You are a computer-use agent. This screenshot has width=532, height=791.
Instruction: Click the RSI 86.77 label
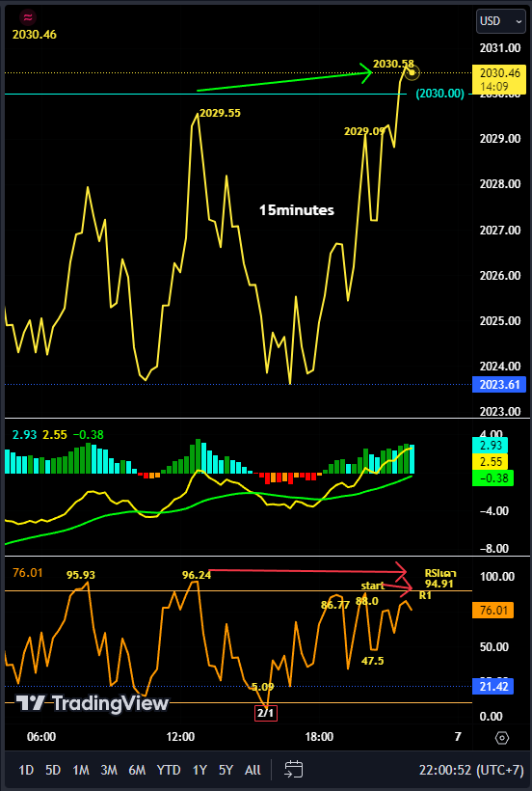click(x=335, y=605)
